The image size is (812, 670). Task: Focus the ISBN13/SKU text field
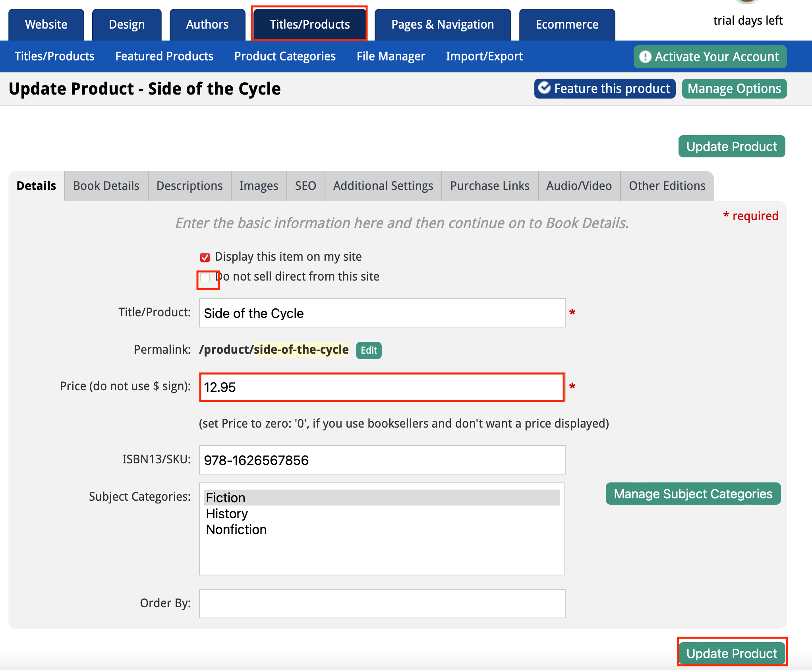click(x=381, y=460)
